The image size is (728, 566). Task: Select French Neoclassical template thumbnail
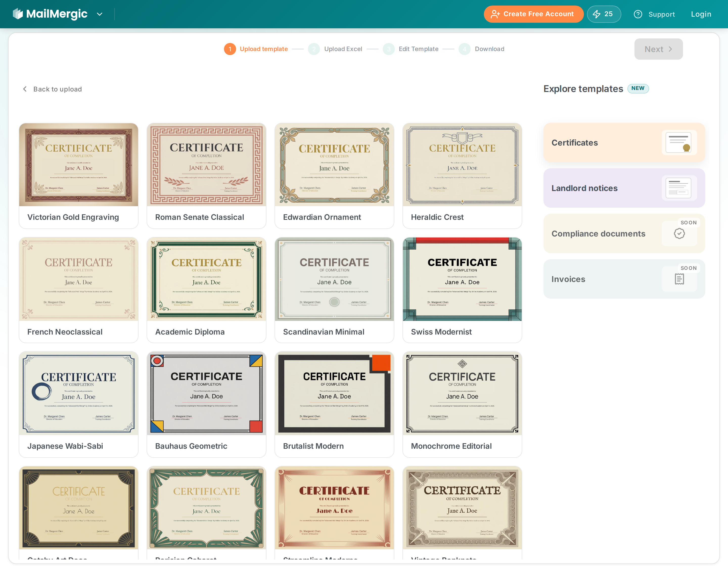coord(79,279)
